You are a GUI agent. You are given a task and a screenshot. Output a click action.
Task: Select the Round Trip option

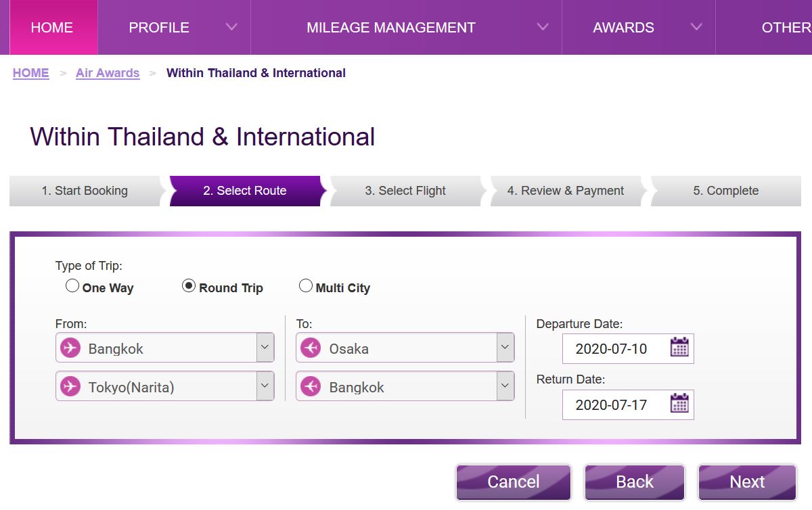click(189, 286)
